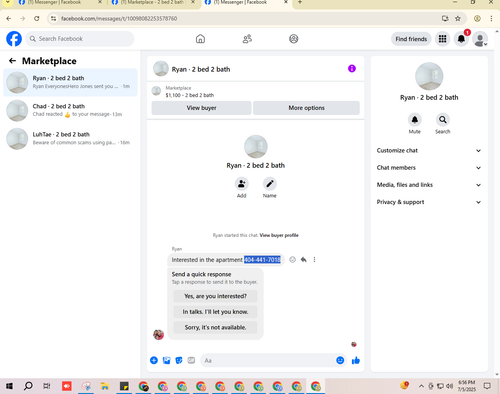Open Chrome's three-dot menu

click(491, 19)
